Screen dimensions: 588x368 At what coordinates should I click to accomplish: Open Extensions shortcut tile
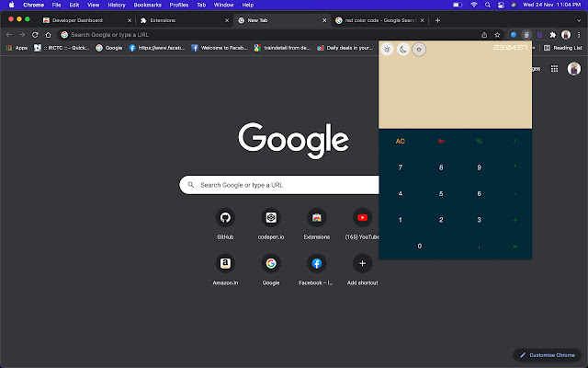tap(316, 224)
